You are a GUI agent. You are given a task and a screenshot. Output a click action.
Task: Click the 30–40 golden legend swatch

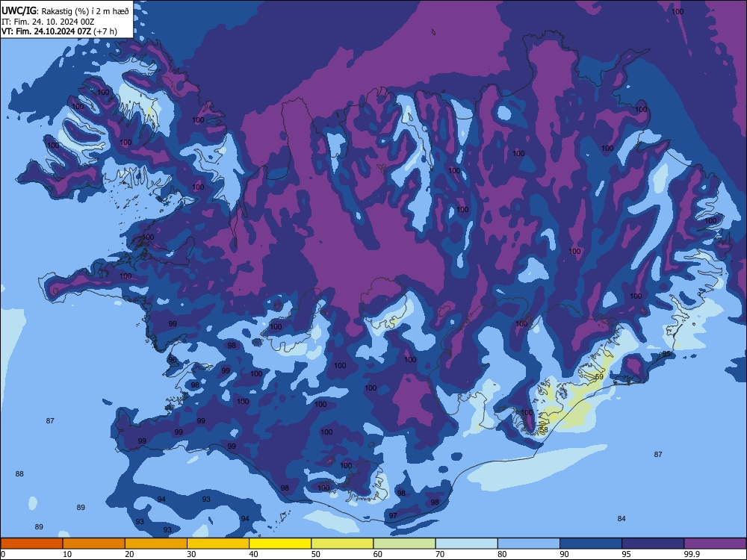218,544
